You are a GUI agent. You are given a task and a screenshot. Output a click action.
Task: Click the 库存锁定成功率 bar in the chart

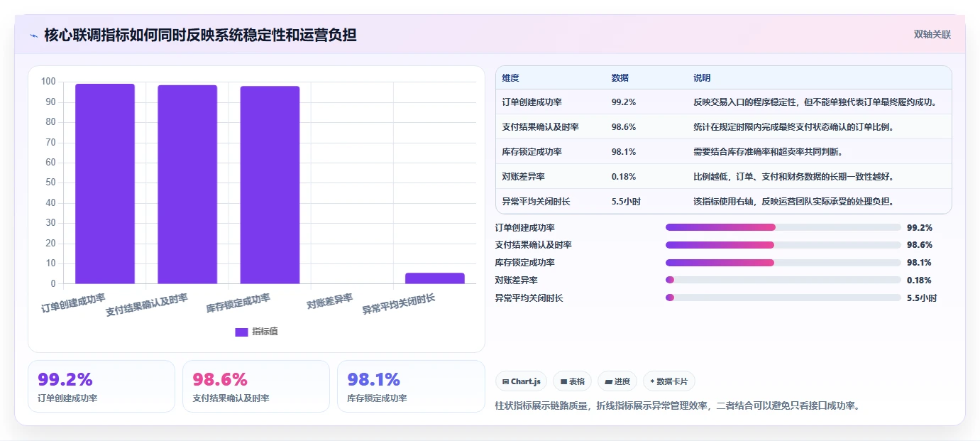coord(270,185)
